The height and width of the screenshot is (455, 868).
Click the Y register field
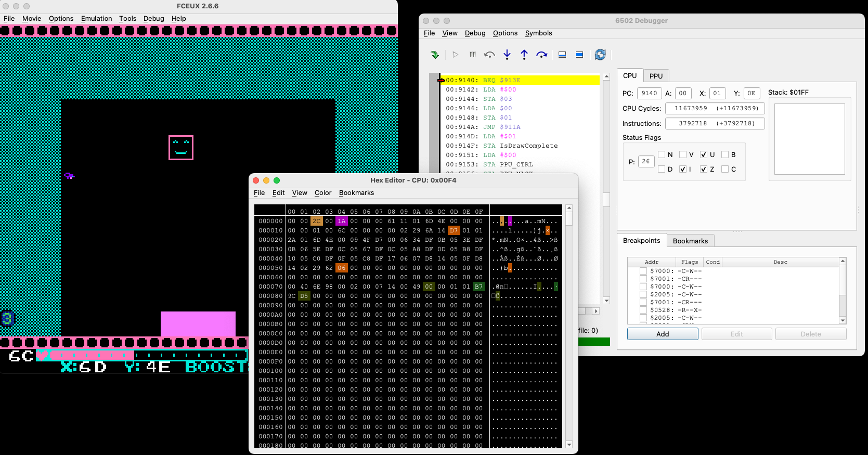click(x=752, y=93)
